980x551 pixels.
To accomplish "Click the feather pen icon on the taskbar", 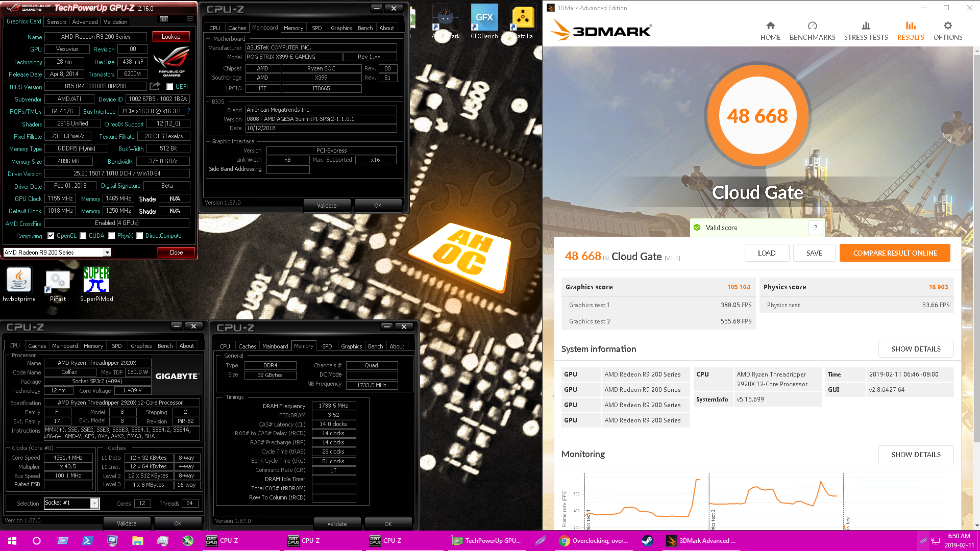I will pyautogui.click(x=541, y=541).
